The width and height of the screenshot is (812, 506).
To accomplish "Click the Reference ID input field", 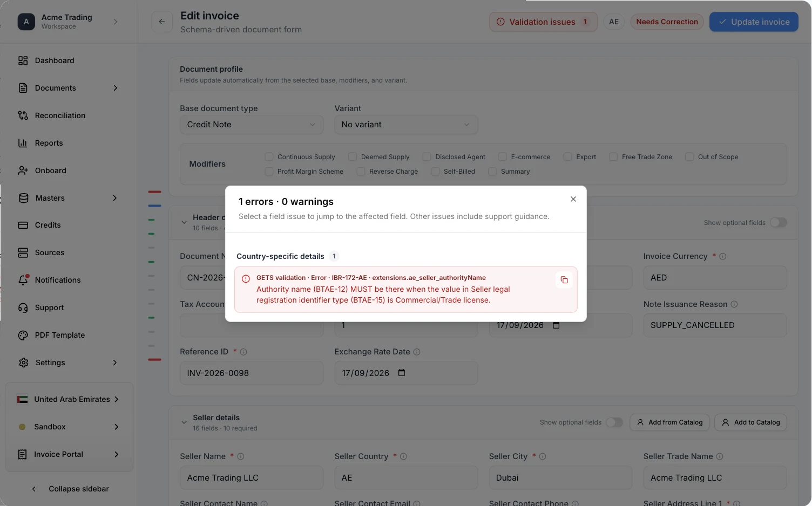I will click(x=252, y=373).
